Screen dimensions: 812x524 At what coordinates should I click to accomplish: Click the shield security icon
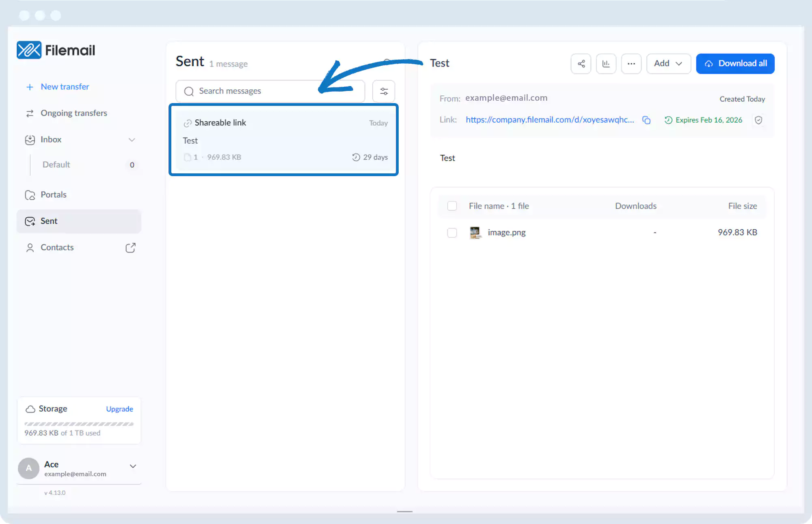[758, 120]
